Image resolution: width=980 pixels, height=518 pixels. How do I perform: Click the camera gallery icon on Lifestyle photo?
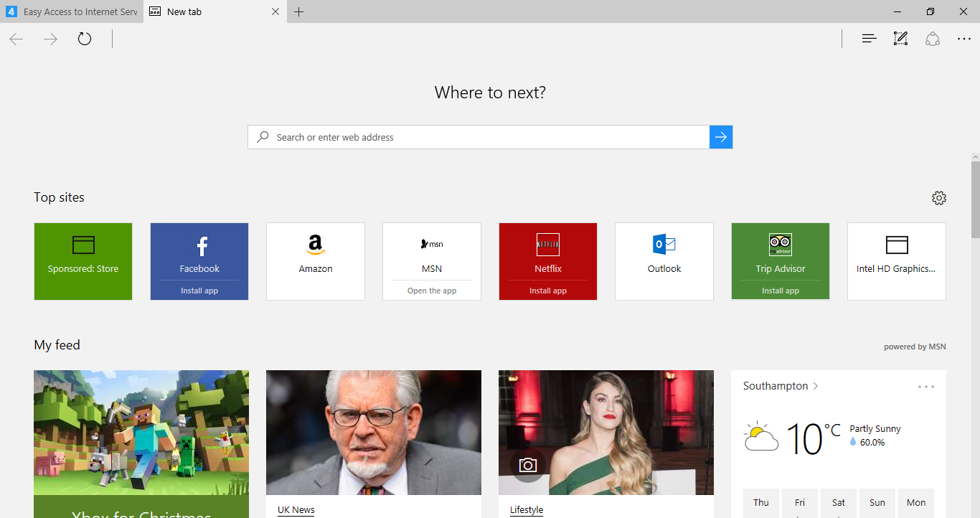click(528, 466)
